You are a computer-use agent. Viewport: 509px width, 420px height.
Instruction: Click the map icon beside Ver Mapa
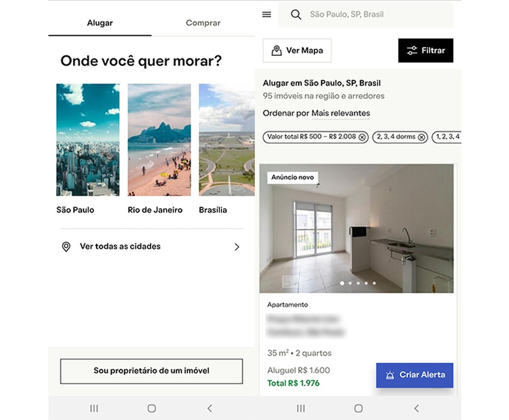coord(275,50)
